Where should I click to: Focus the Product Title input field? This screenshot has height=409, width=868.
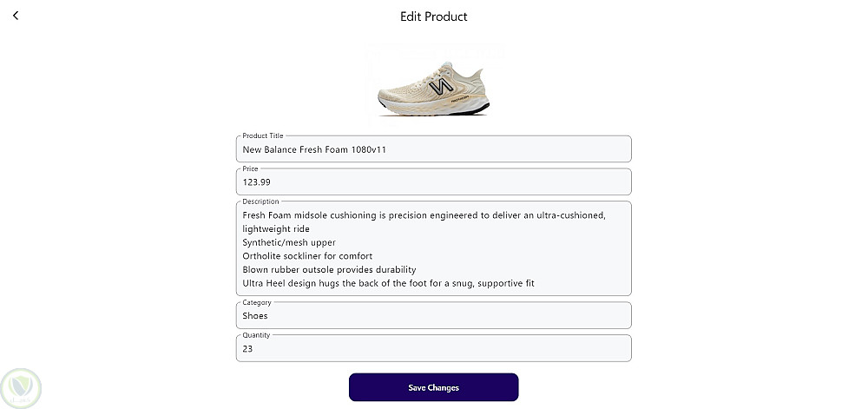433,149
